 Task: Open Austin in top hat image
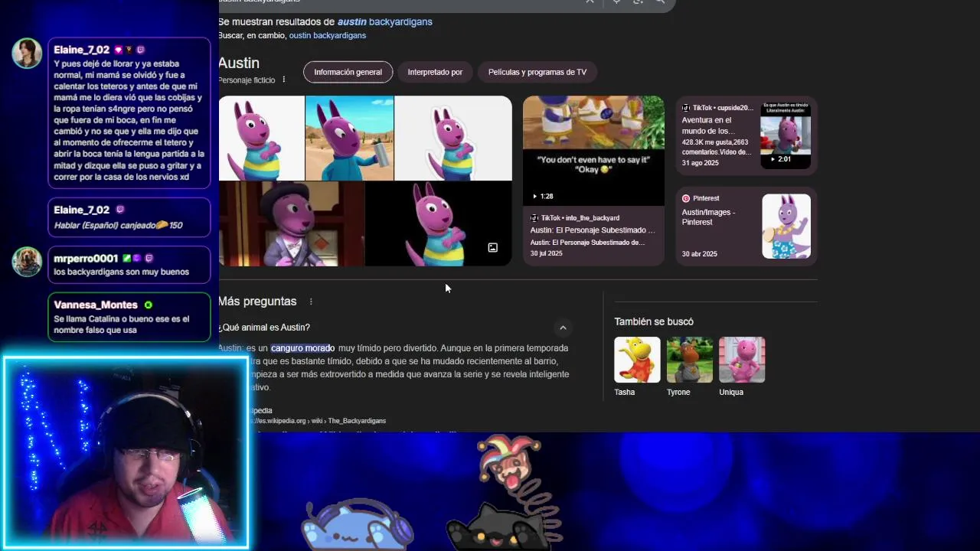[x=292, y=223]
